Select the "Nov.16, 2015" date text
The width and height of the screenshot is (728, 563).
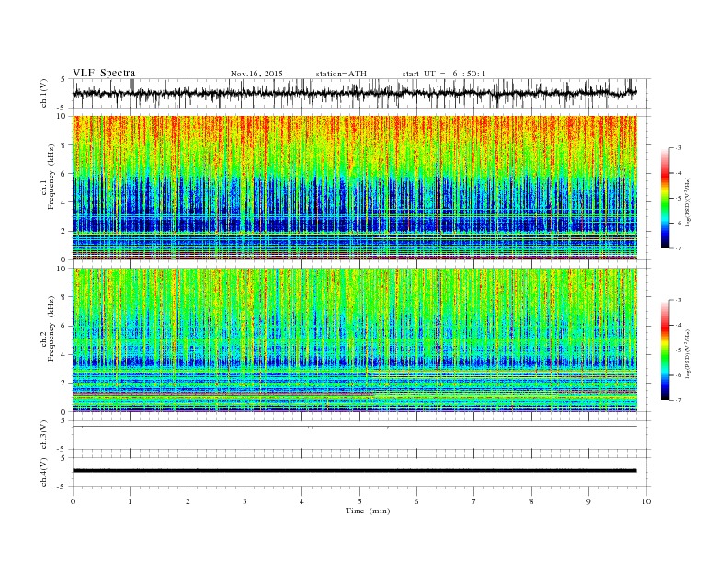[x=256, y=74]
